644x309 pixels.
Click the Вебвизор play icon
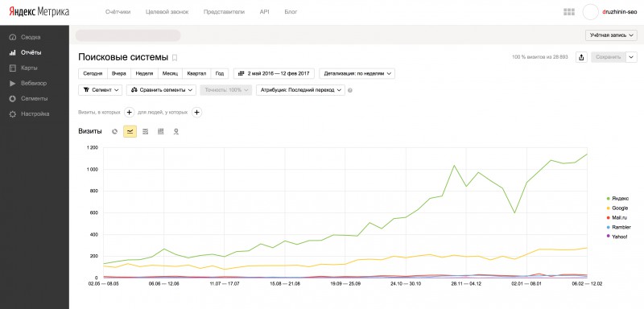[12, 84]
